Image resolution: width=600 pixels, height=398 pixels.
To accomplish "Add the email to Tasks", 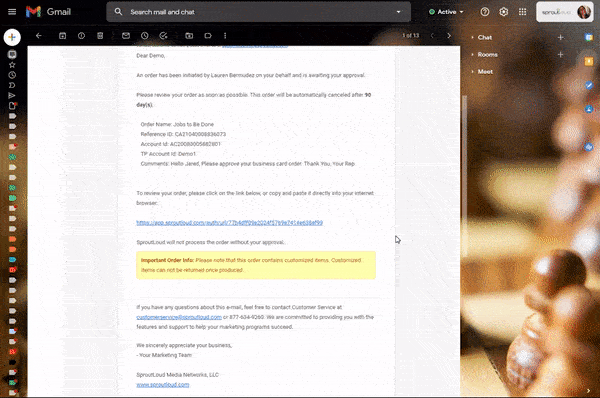I will pos(163,36).
